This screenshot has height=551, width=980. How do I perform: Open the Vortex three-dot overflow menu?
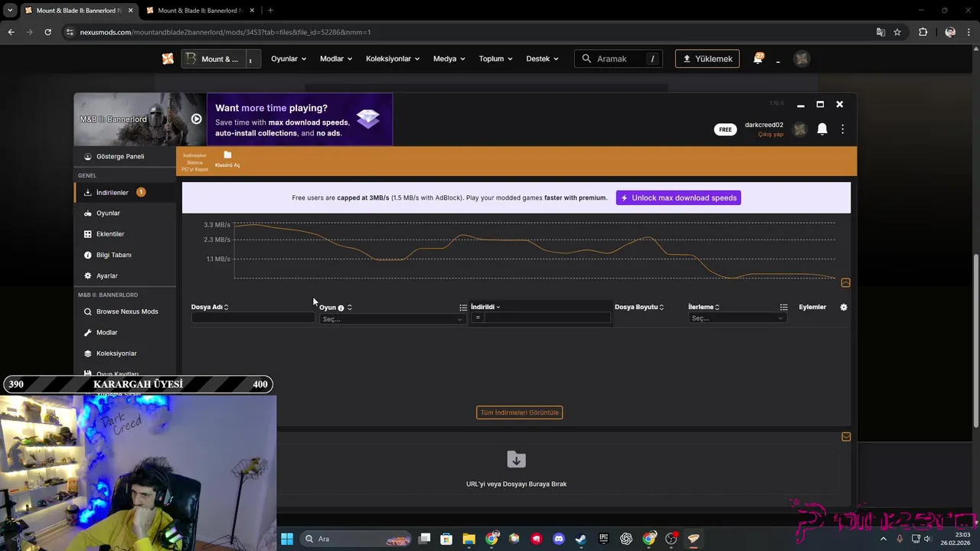click(842, 129)
